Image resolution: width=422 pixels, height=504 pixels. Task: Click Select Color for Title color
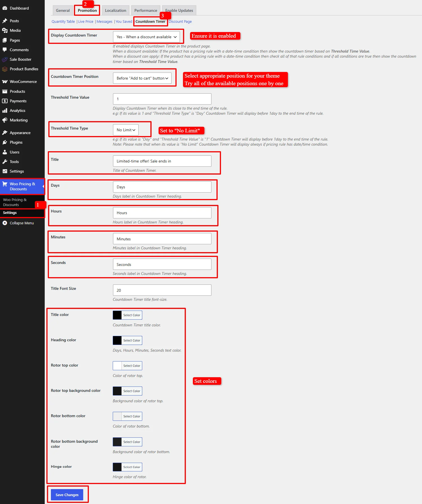132,315
